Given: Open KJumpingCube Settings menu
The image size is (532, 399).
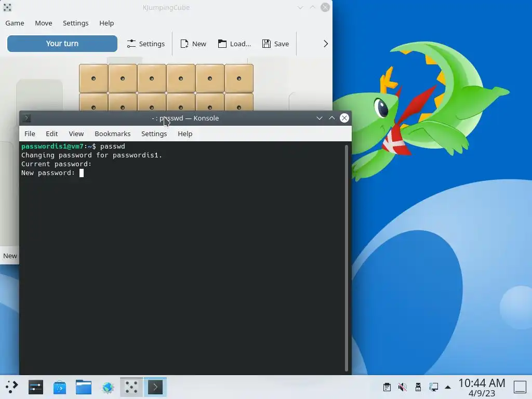Looking at the screenshot, I should pyautogui.click(x=75, y=23).
